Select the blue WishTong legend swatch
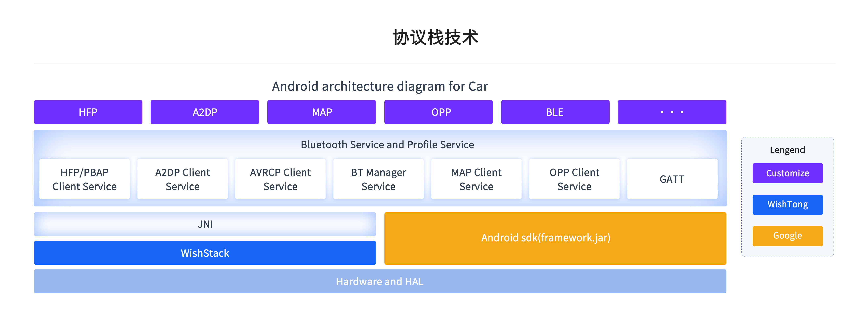Screen dimensions: 868x318 787,205
